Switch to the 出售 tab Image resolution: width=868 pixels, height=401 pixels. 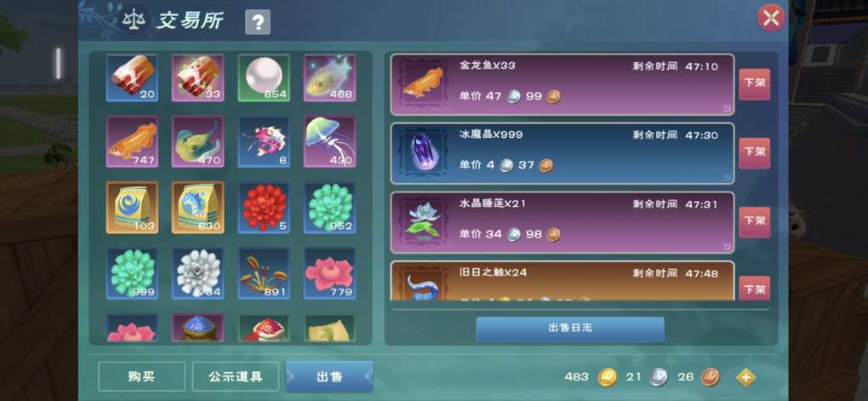tap(329, 376)
